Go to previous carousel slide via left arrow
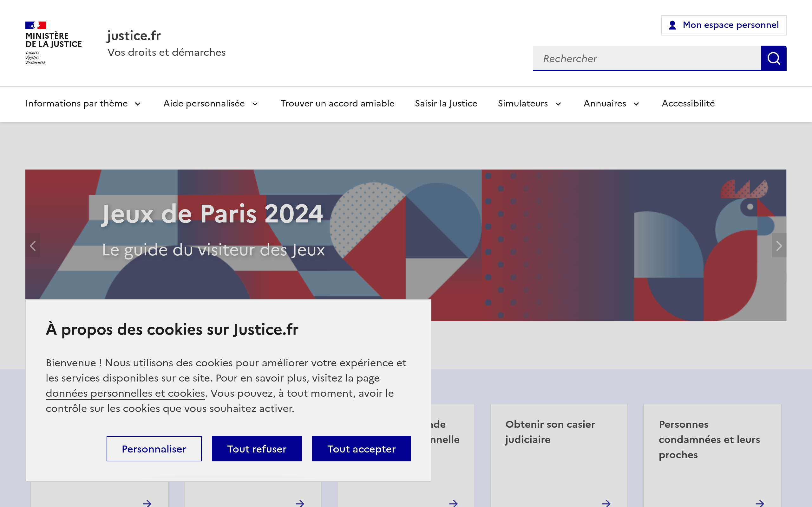 pyautogui.click(x=33, y=246)
